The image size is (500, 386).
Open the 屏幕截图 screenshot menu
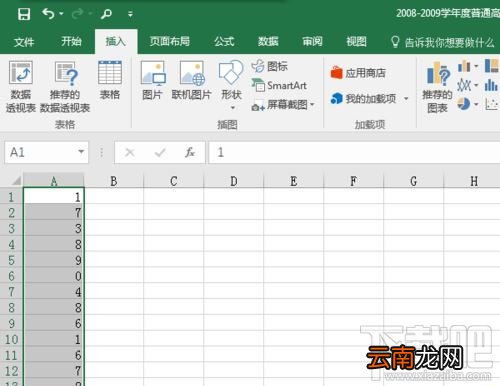point(283,105)
